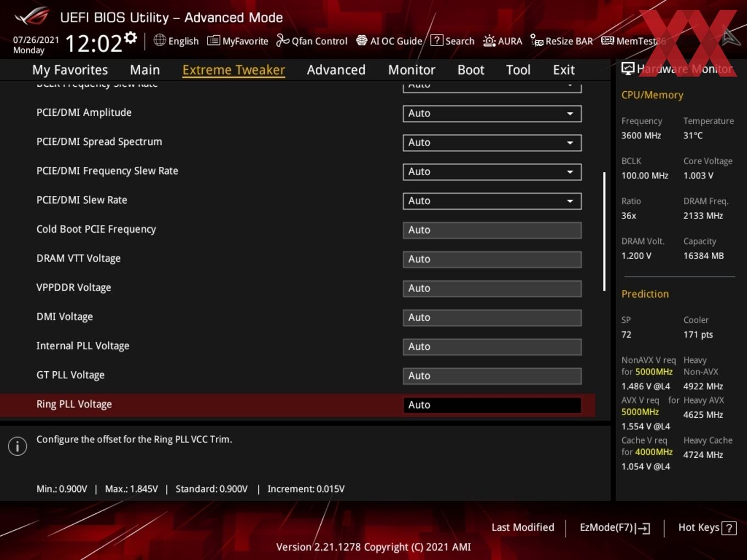Open the Tool tab
This screenshot has width=747, height=560.
(518, 70)
